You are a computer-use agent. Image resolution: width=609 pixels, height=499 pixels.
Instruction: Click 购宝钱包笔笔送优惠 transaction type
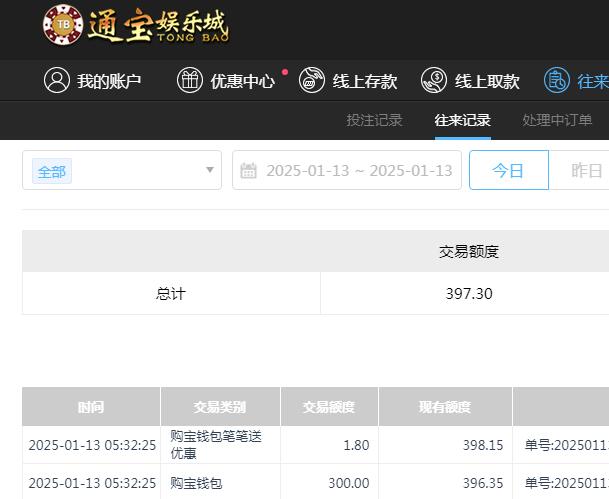(x=216, y=445)
